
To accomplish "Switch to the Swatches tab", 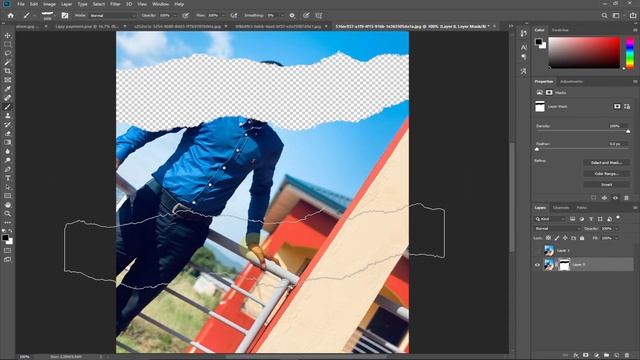I will pos(560,30).
